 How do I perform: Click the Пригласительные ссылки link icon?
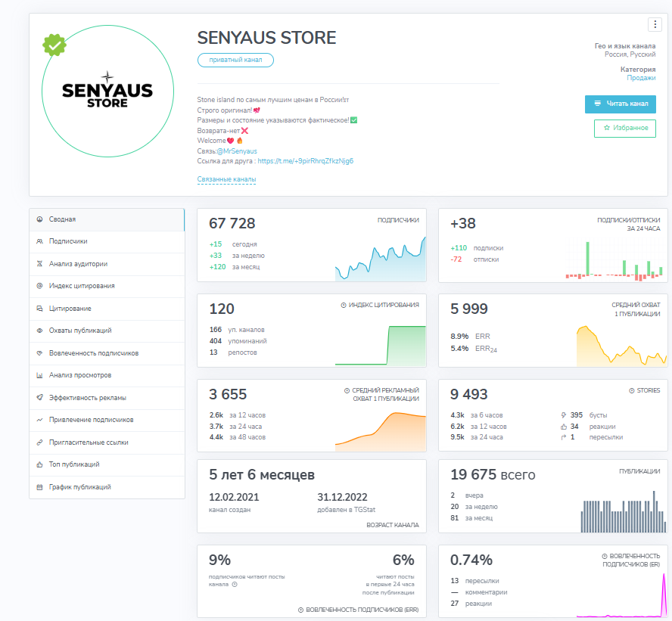pos(39,442)
